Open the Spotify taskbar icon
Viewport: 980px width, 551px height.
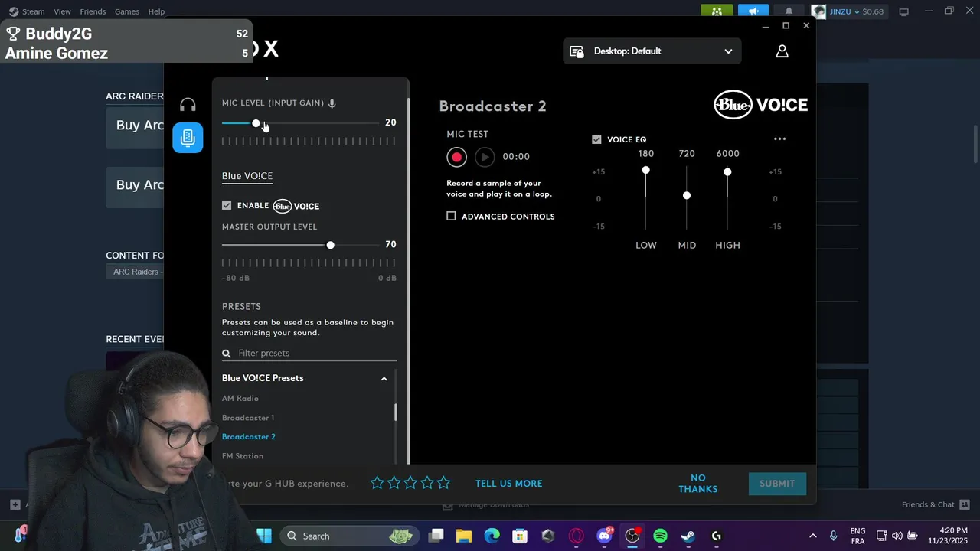pos(660,536)
